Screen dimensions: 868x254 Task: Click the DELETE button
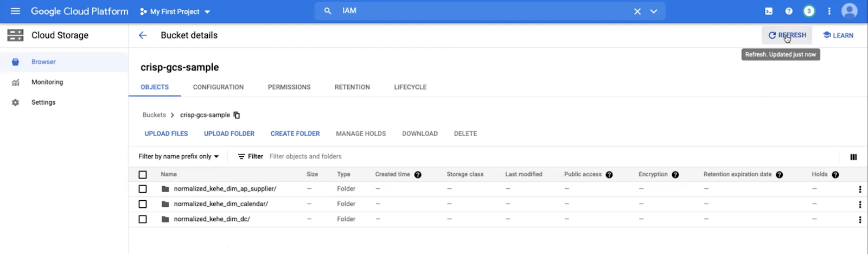[465, 134]
